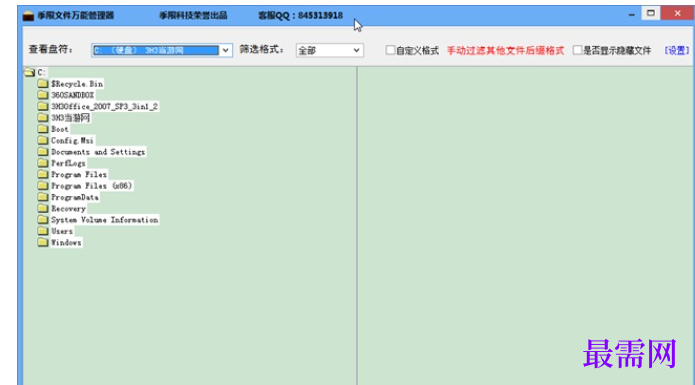Select the C: root node label
Screen dimensions: 695x385
[41, 72]
